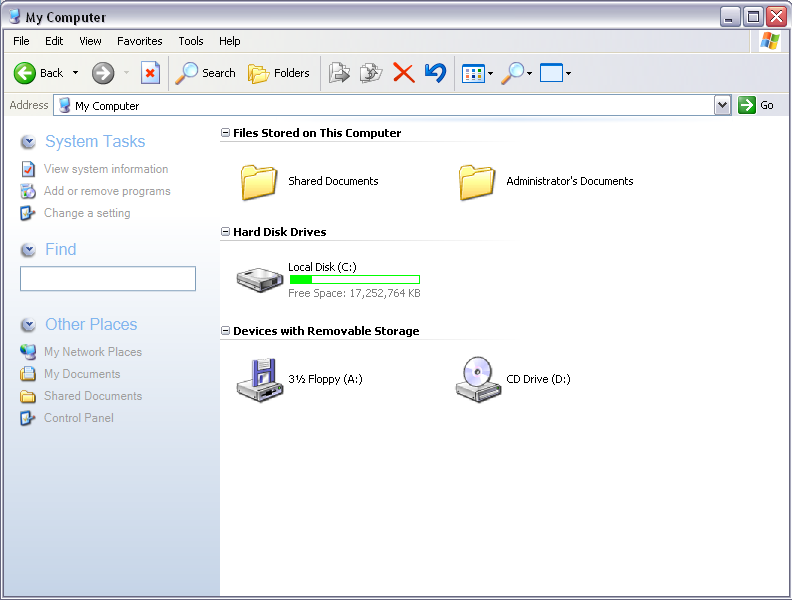Screen dimensions: 792x600
Task: Open the Favorites menu
Action: pos(139,41)
